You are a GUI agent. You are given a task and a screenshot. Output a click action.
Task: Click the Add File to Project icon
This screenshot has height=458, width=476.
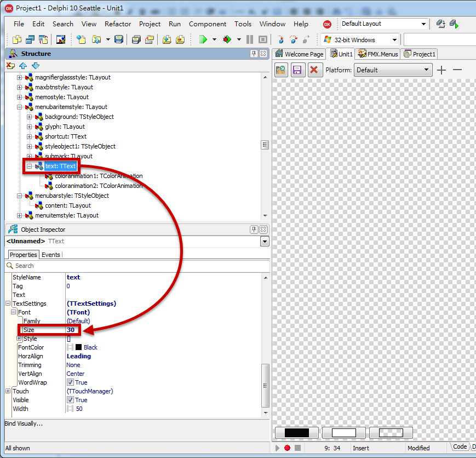pos(167,39)
